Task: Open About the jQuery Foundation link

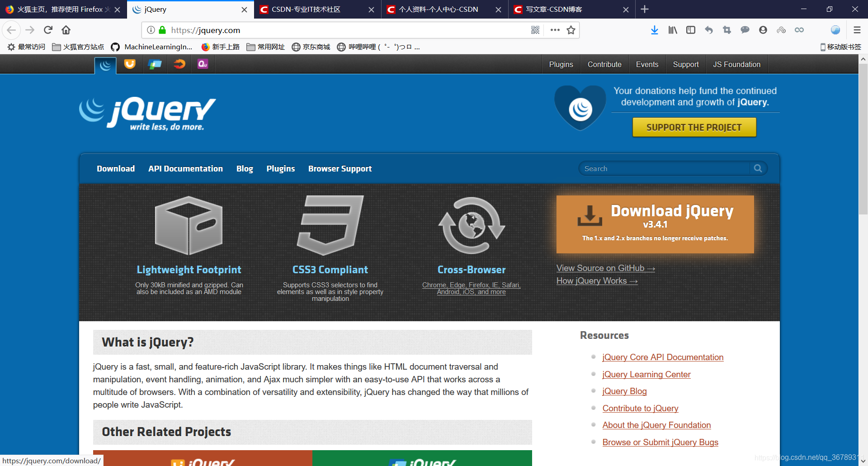Action: tap(656, 425)
